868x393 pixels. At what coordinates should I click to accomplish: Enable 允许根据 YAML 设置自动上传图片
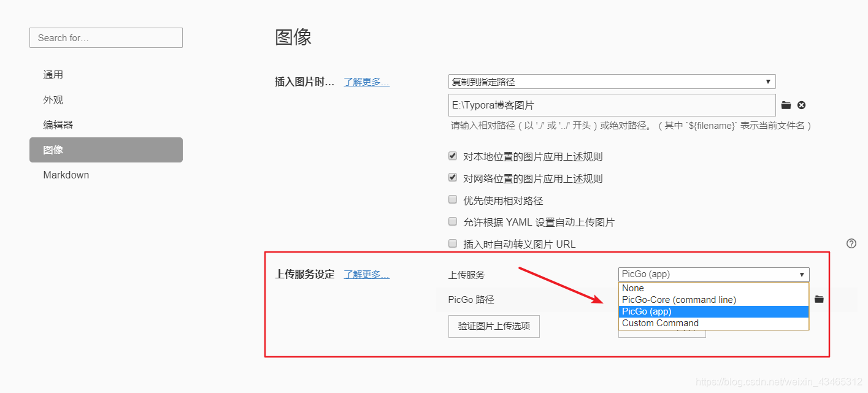[x=452, y=221]
